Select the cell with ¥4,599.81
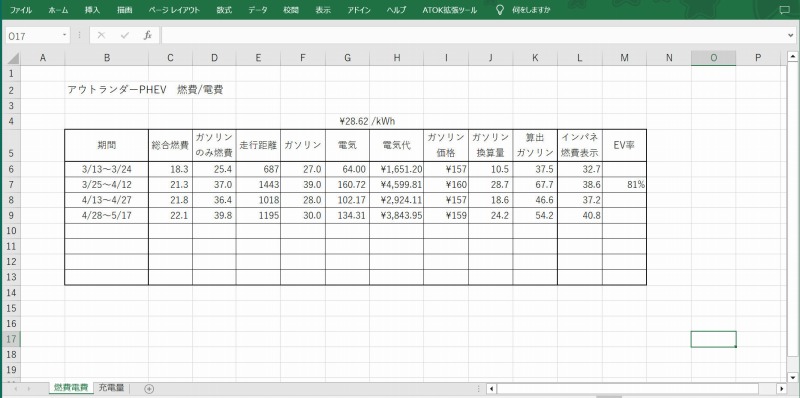The width and height of the screenshot is (800, 398). 396,184
